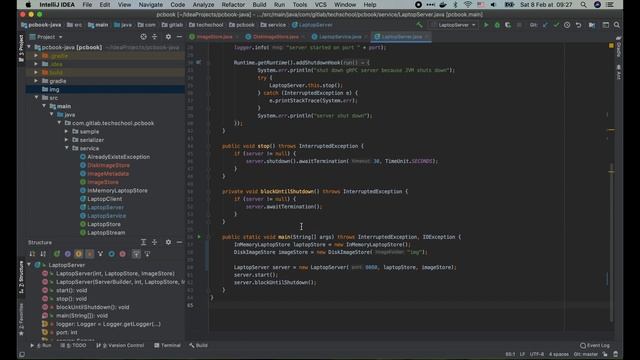640x360 pixels.
Task: Show Git history clock icon
Action: pyautogui.click(x=567, y=25)
